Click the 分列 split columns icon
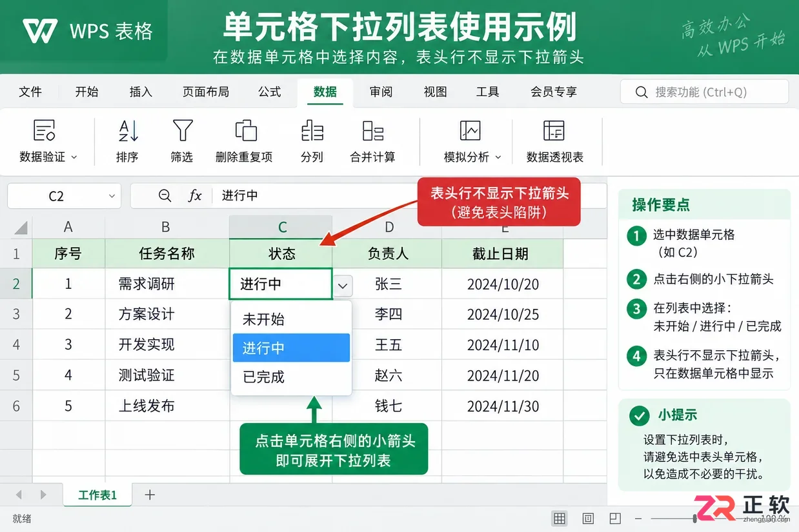This screenshot has width=799, height=532. point(312,130)
